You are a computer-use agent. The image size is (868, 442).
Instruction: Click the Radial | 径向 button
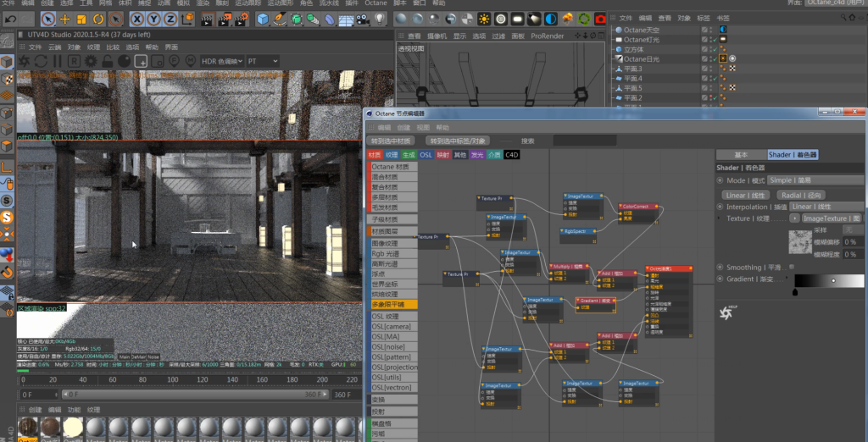801,196
